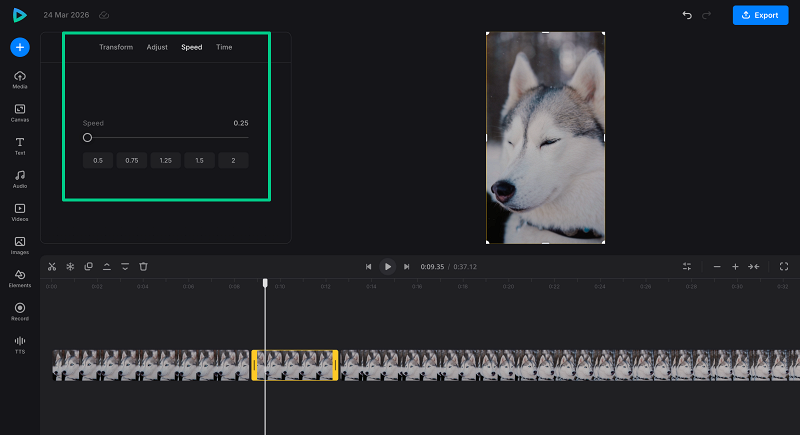
Task: Fit timeline to screen width
Action: tap(754, 267)
